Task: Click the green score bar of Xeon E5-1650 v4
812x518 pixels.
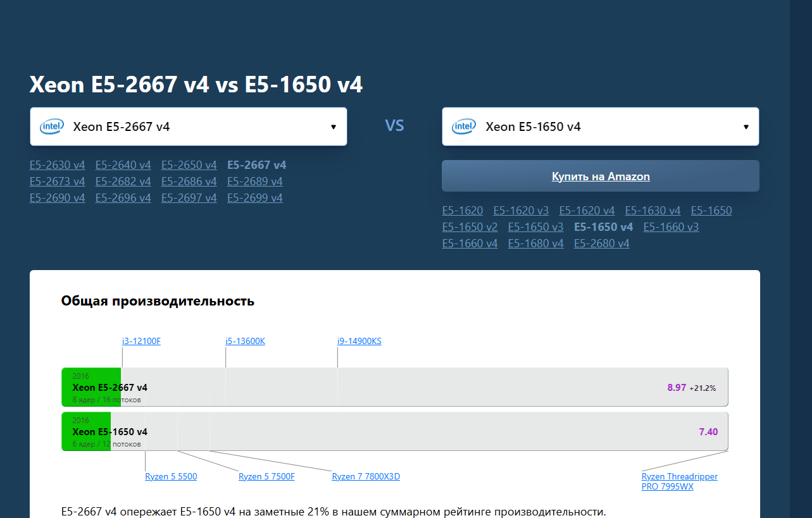Action: point(86,431)
